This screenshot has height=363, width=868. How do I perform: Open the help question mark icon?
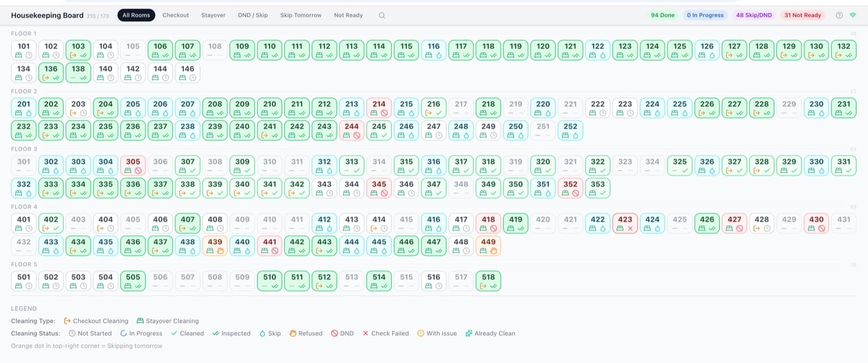point(839,15)
